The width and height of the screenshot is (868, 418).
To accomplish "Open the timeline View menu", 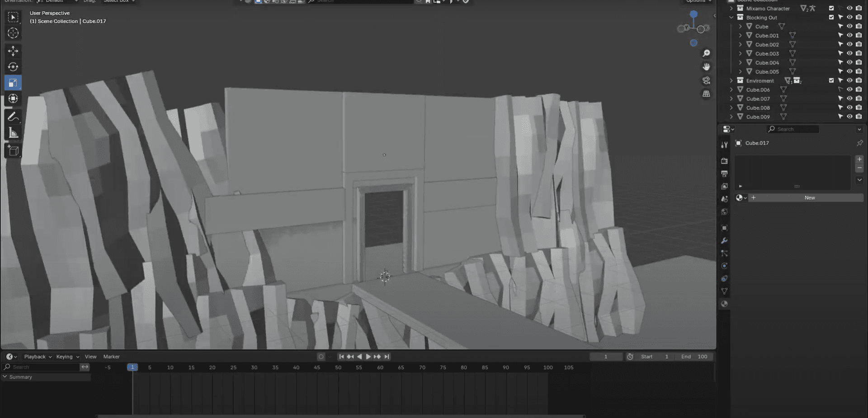I will tap(90, 357).
